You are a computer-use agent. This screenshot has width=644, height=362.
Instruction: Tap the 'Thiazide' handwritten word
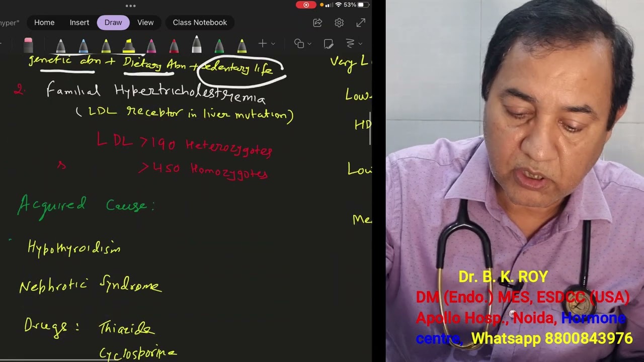pos(126,328)
